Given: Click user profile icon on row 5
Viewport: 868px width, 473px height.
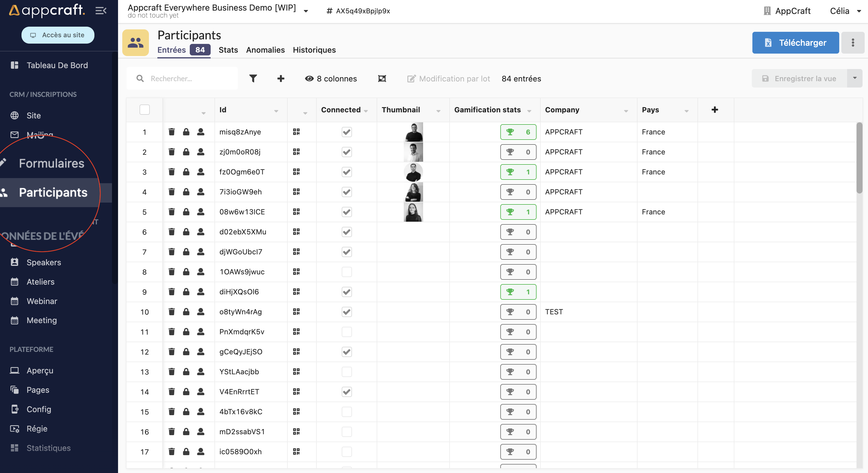Looking at the screenshot, I should (200, 212).
